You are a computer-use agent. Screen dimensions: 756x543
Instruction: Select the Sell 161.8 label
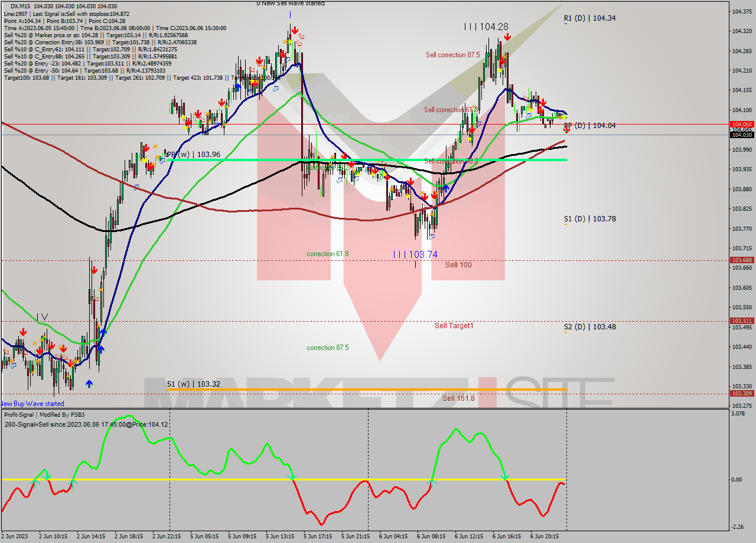tap(458, 398)
